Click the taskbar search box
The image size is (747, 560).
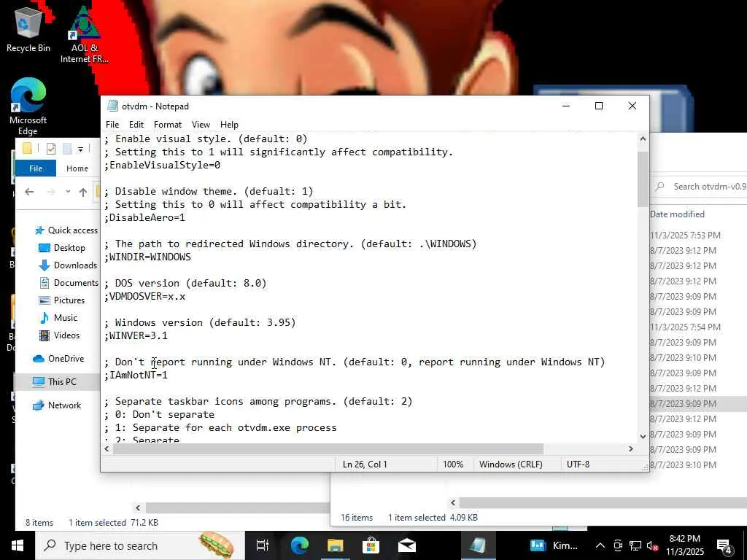tap(140, 545)
